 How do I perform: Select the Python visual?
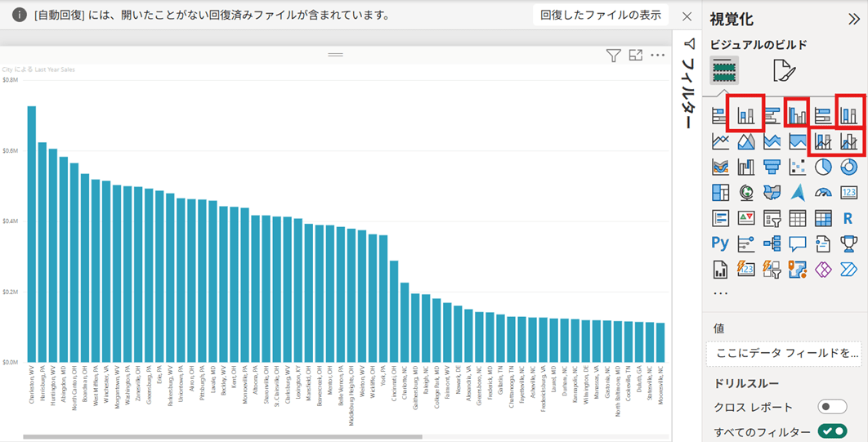click(x=719, y=243)
